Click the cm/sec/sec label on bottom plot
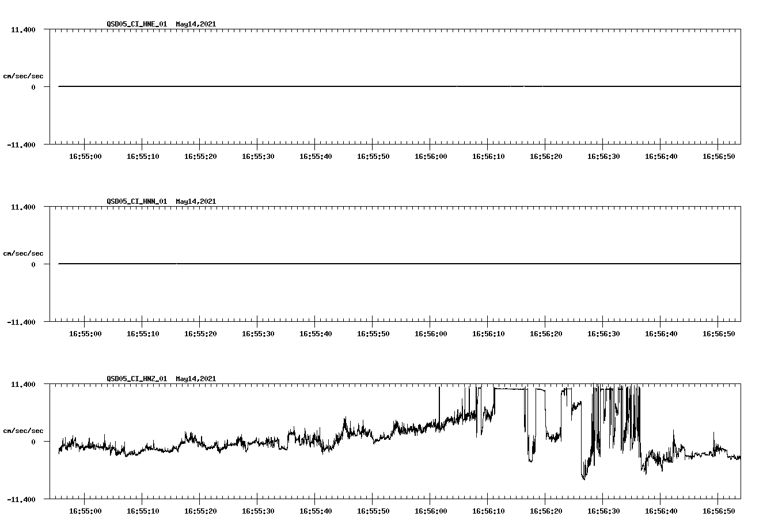This screenshot has height=532, width=782. [x=24, y=430]
